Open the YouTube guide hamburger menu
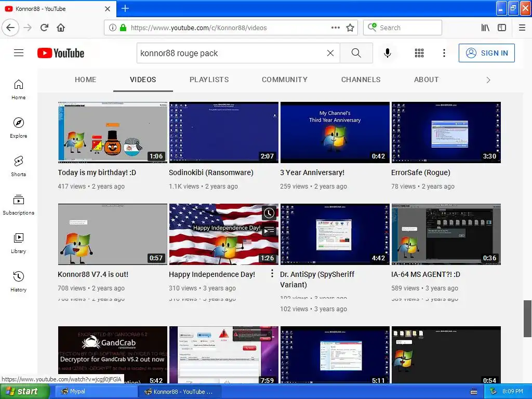The height and width of the screenshot is (399, 532). pos(19,53)
